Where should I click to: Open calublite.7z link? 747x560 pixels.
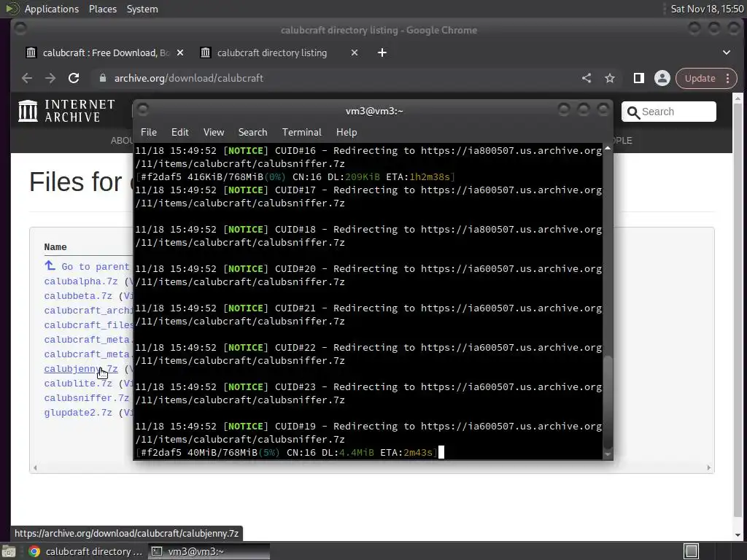78,384
